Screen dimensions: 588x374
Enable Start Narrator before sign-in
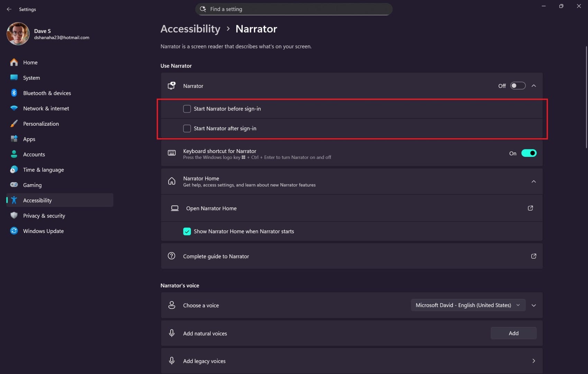click(x=187, y=108)
